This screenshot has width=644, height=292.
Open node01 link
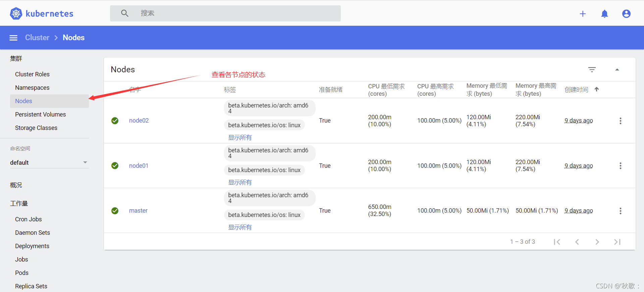pos(139,166)
